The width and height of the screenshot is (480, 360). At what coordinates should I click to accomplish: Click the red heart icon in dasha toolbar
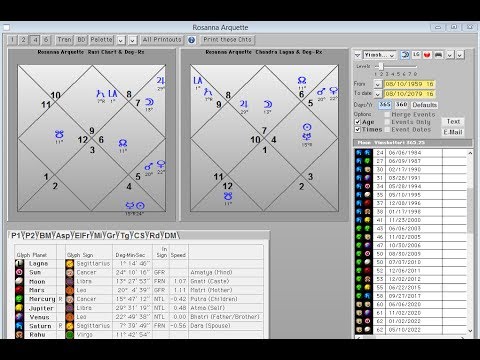coord(427,55)
